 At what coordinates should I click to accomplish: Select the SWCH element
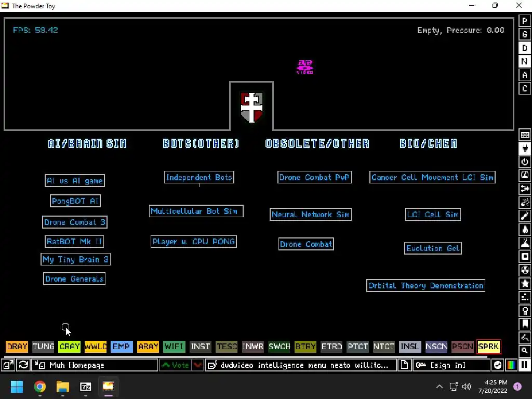(279, 347)
